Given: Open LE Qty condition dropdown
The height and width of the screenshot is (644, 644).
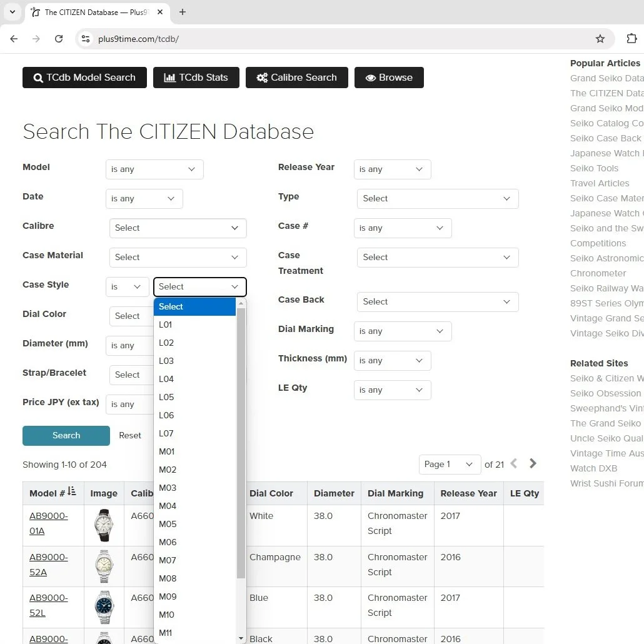Looking at the screenshot, I should pos(392,390).
